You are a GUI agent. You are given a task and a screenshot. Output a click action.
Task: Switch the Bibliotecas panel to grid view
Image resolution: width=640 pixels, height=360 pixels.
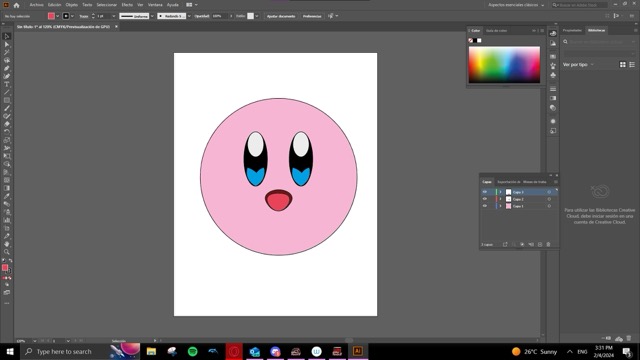click(x=622, y=64)
